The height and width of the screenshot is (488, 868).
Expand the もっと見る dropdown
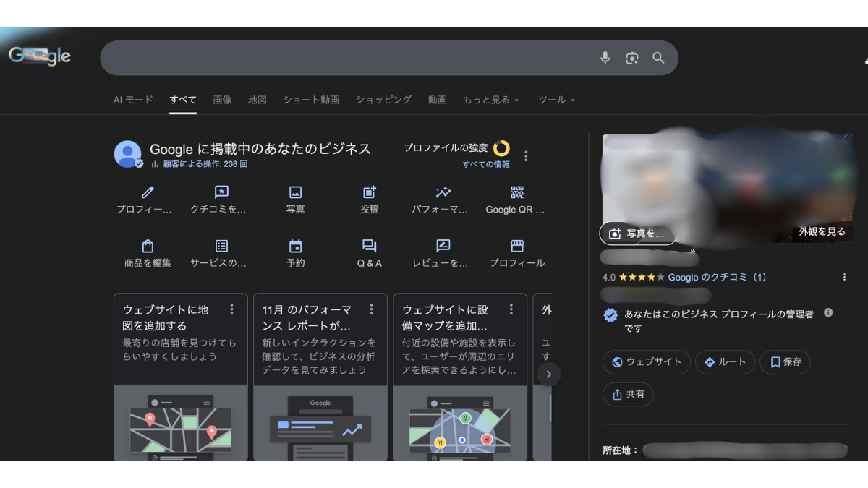coord(491,100)
